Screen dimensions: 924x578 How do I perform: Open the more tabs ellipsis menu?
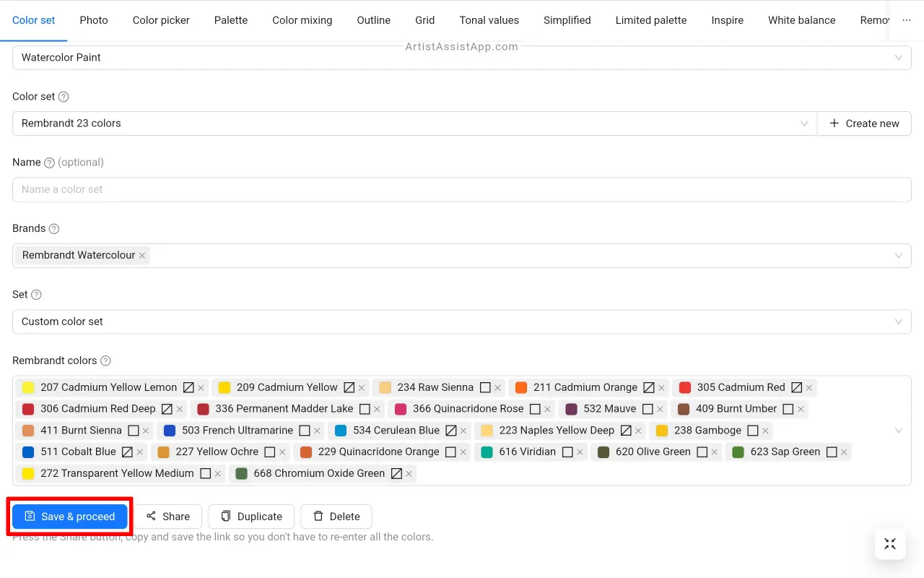pos(907,20)
